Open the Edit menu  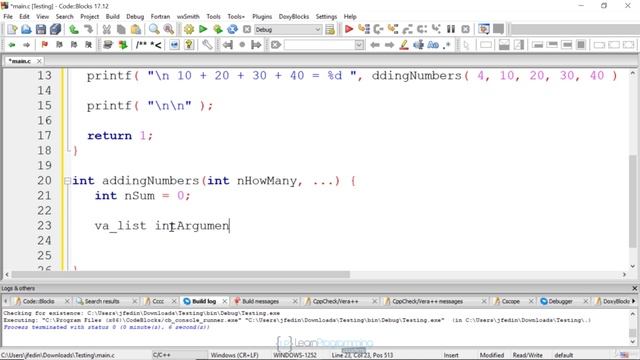coord(24,16)
